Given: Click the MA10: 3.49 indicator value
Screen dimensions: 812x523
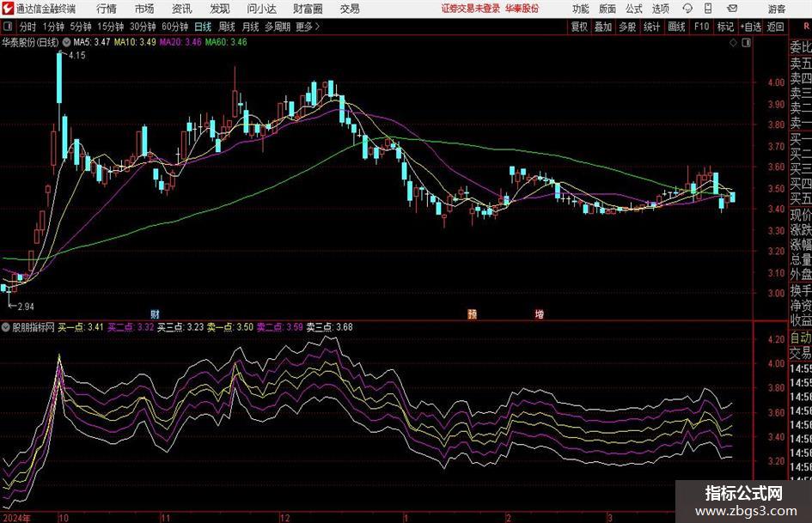Looking at the screenshot, I should coord(135,42).
